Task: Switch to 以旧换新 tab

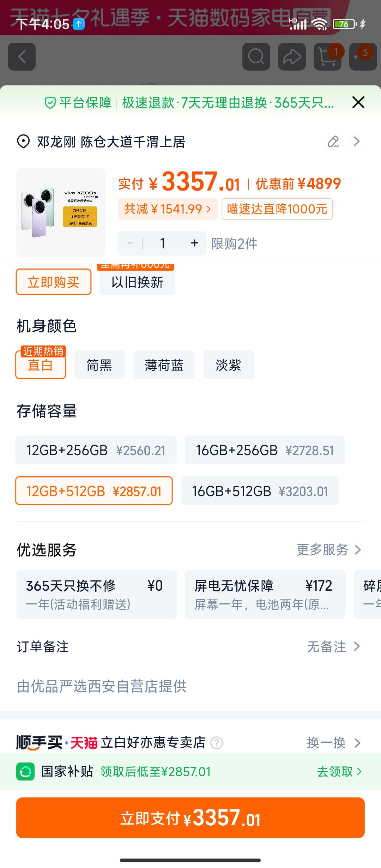Action: [x=137, y=282]
